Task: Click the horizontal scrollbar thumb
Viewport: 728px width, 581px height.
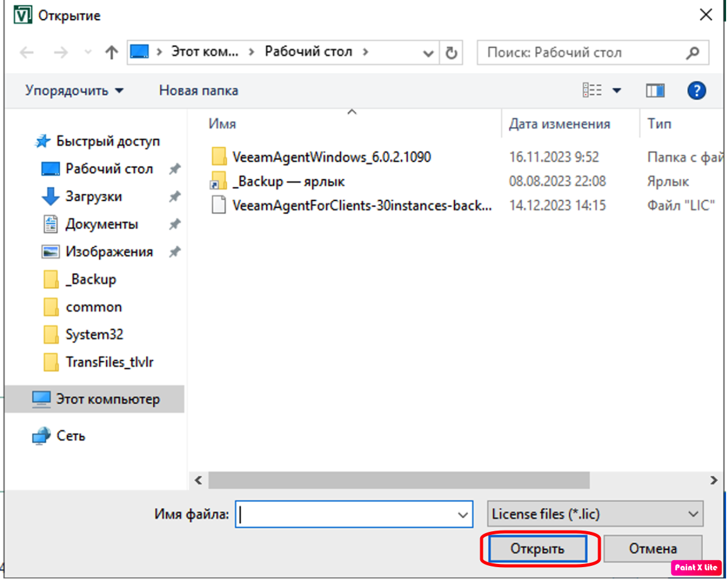Action: point(399,480)
